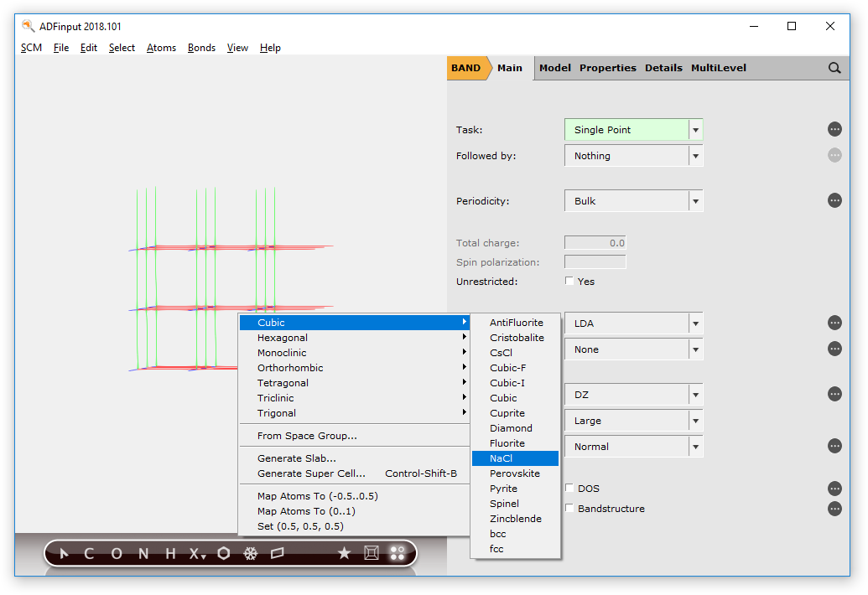The image size is (868, 595).
Task: Click the lattice box view icon
Action: point(372,554)
